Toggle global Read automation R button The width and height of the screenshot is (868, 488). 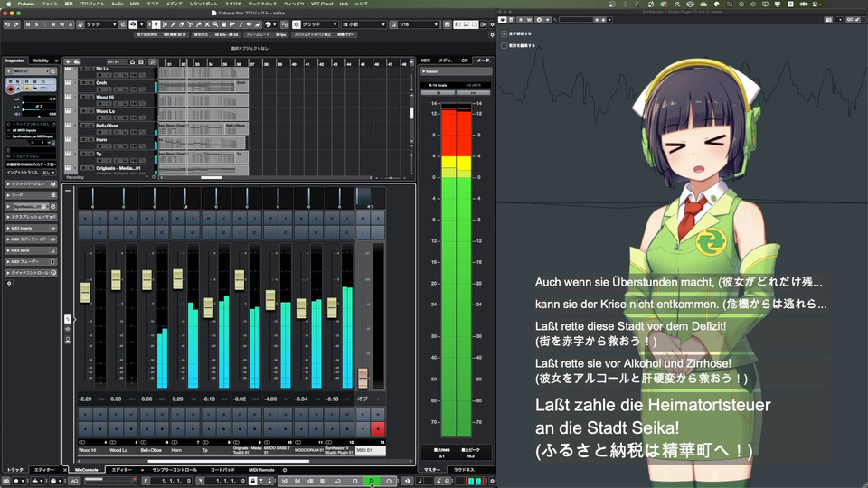click(x=53, y=24)
